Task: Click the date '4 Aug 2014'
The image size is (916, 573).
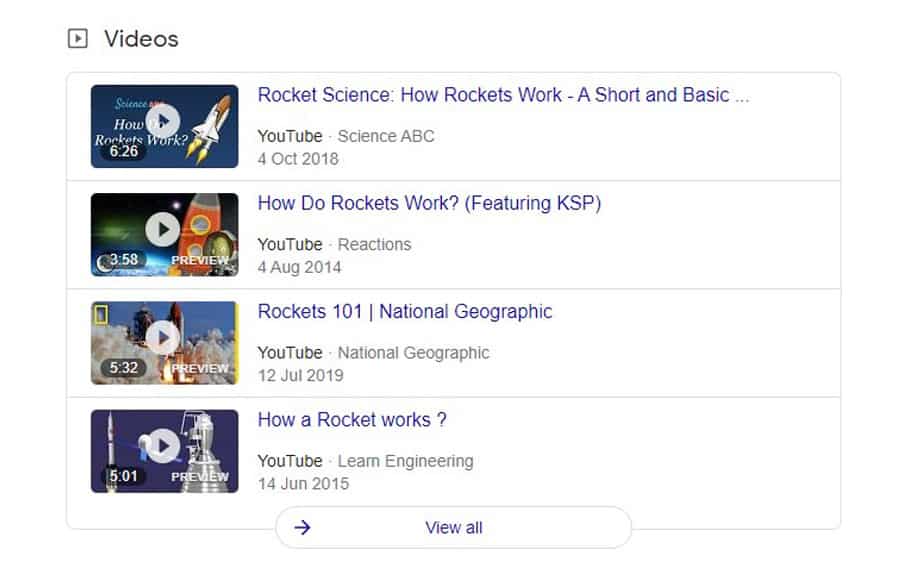Action: (299, 267)
